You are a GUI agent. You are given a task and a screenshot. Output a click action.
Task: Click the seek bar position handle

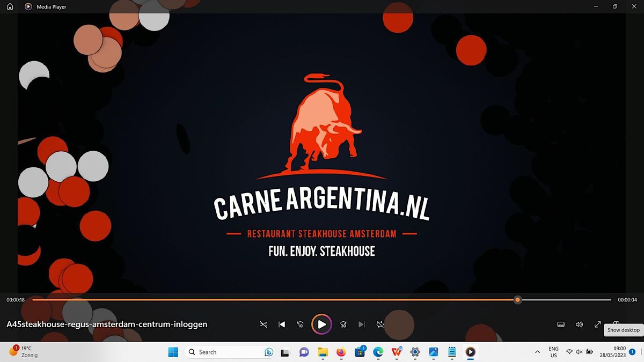(517, 300)
